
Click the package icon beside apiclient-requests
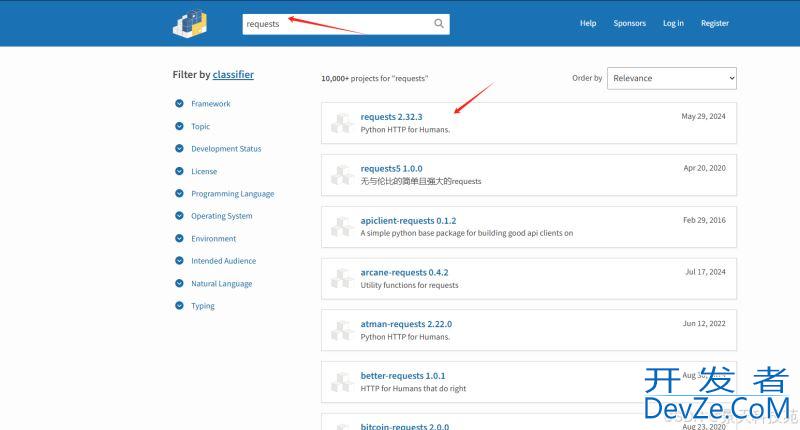(x=342, y=227)
